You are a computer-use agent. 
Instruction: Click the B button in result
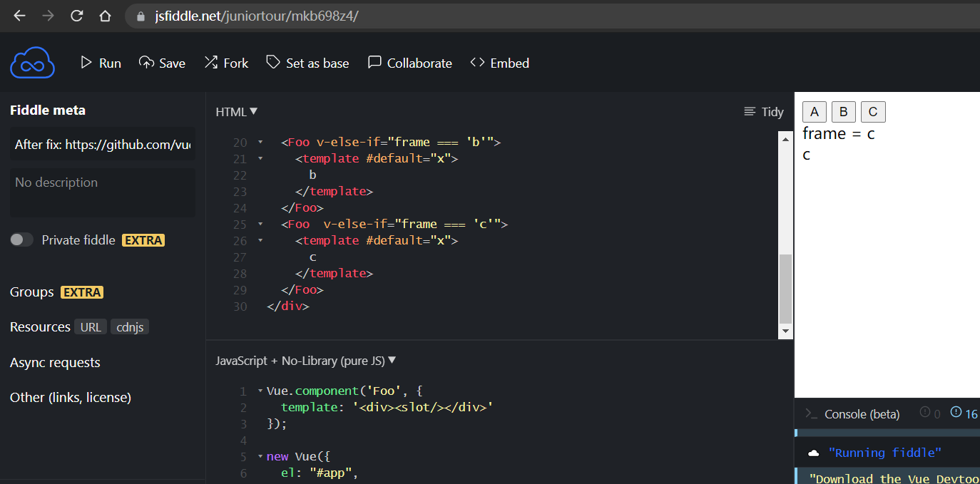(843, 112)
